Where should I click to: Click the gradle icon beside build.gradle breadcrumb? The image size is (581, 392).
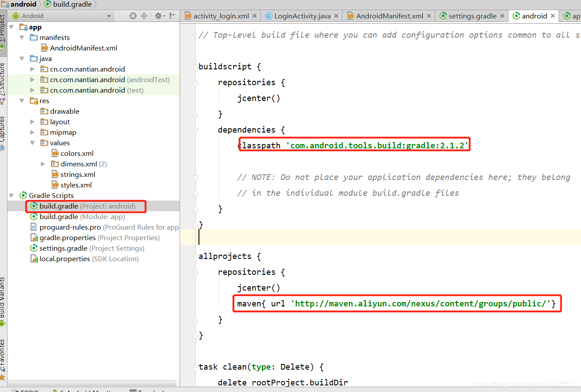point(47,4)
